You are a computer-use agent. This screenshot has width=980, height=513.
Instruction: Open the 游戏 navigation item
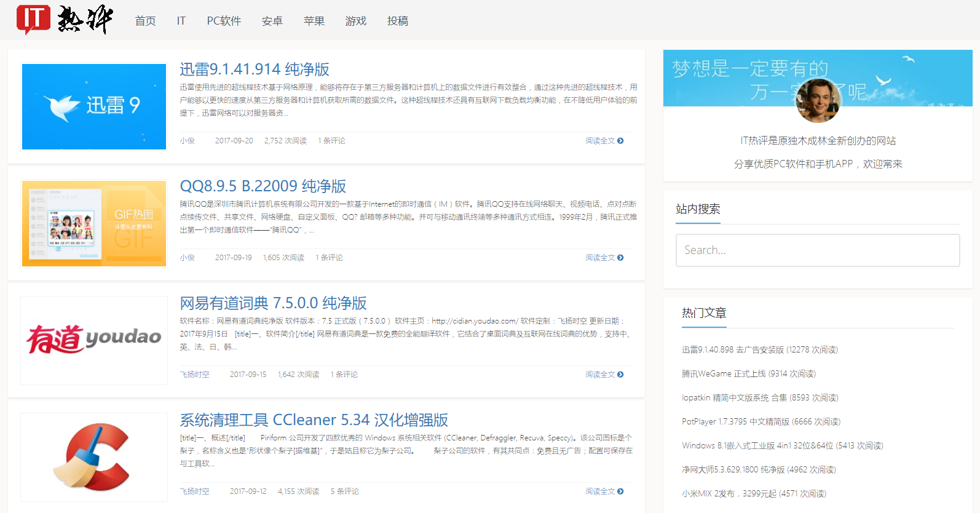click(x=356, y=21)
